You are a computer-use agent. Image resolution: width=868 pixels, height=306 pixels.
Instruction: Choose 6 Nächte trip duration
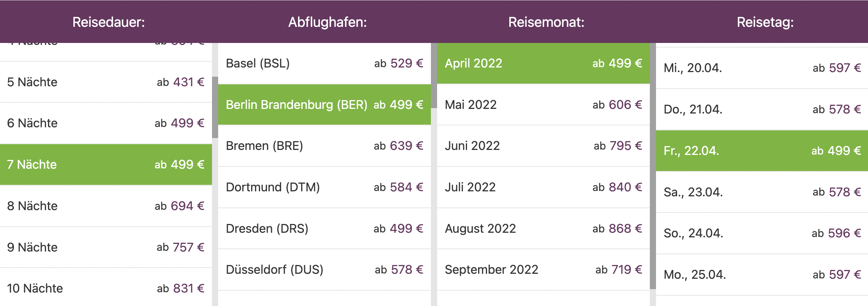106,123
